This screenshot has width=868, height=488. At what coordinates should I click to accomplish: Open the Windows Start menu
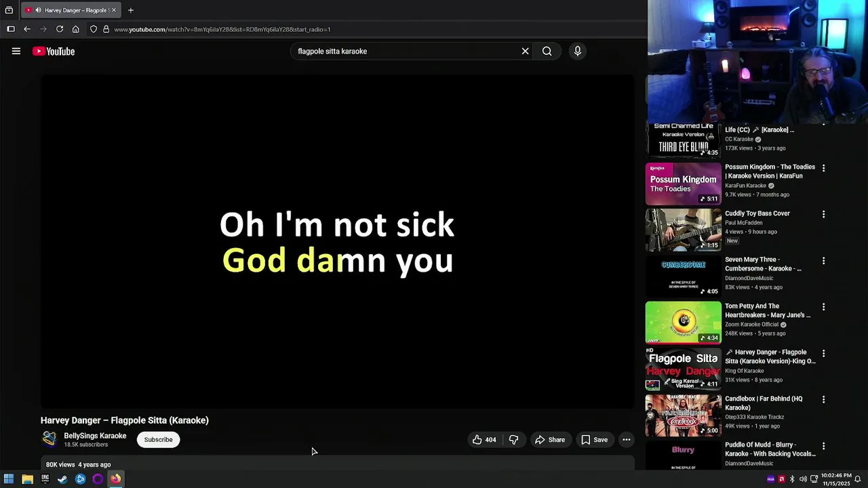point(9,479)
